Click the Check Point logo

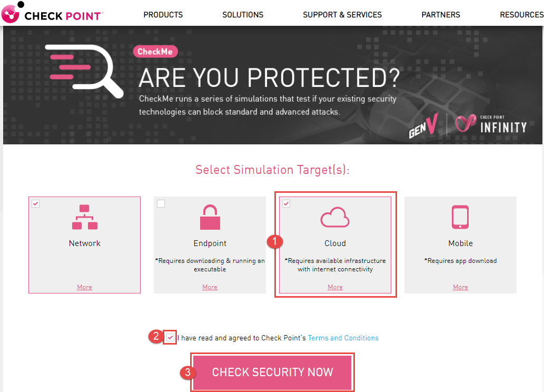[52, 13]
